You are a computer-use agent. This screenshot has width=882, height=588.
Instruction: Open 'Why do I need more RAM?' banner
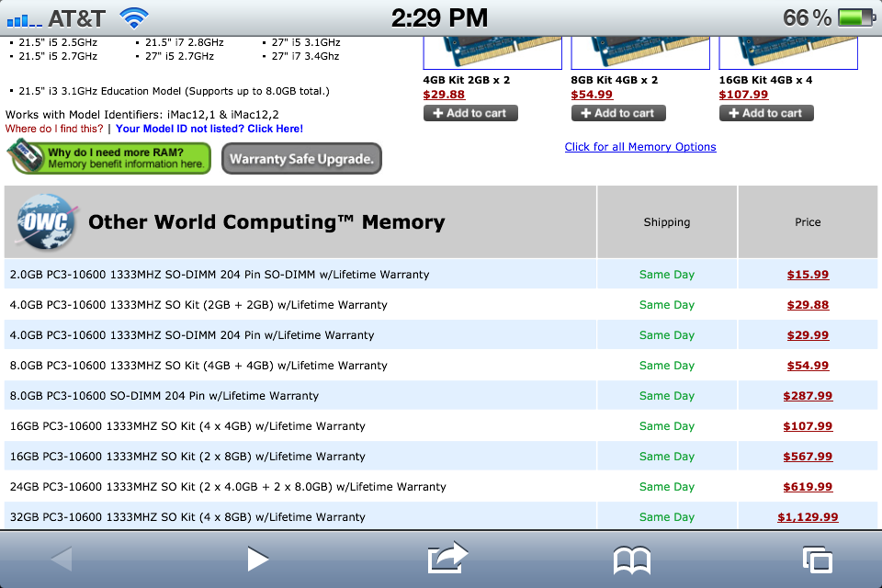(109, 158)
